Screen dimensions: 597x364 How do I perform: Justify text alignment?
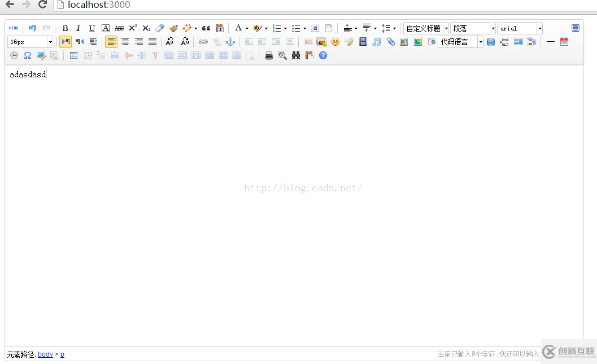pos(152,42)
